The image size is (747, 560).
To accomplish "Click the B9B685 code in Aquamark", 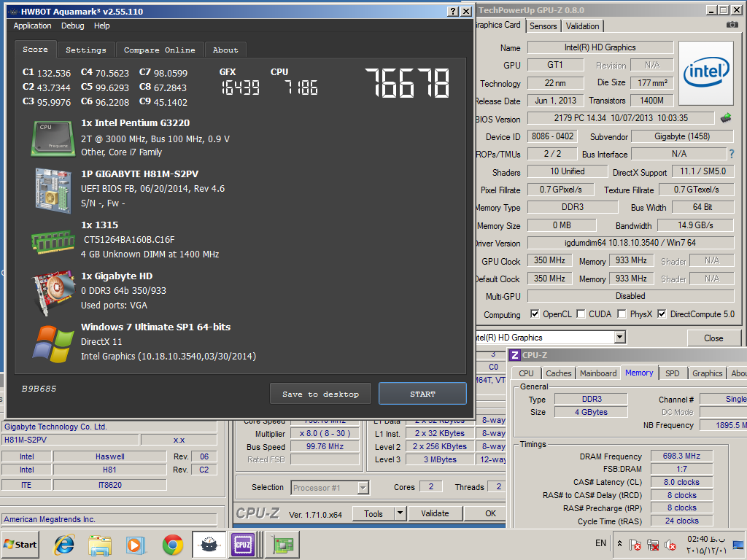I will (x=39, y=389).
